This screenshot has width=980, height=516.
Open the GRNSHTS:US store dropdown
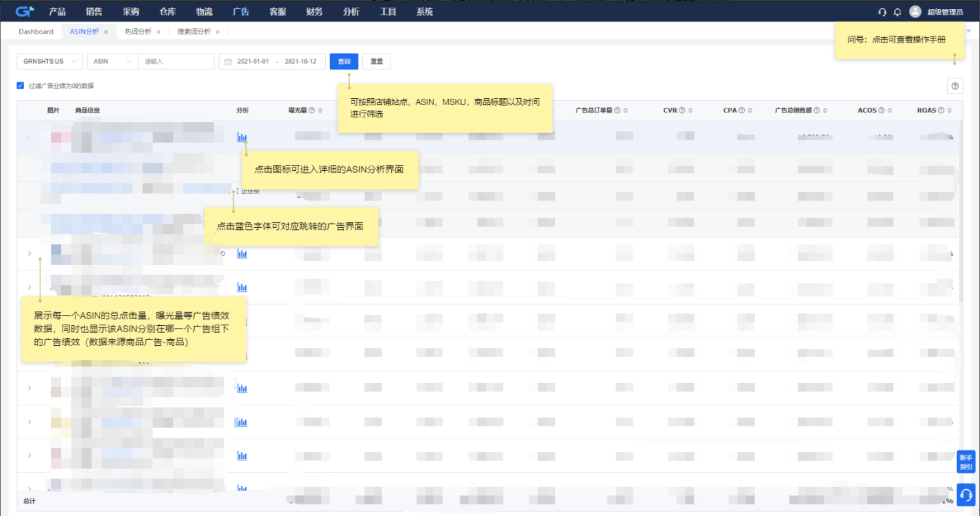[x=49, y=62]
